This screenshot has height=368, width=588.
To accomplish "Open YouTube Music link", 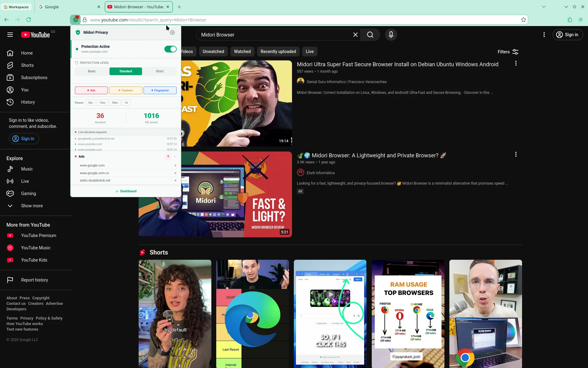I will coord(36,248).
